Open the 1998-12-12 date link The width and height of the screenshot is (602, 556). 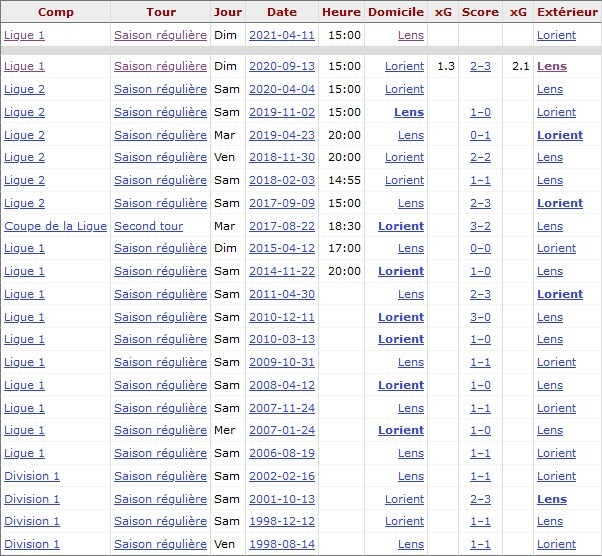(x=282, y=521)
